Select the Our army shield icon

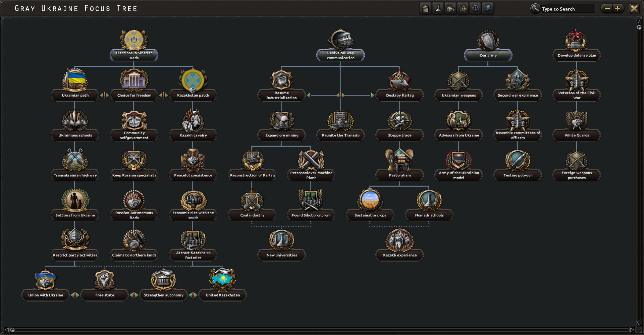click(x=488, y=40)
